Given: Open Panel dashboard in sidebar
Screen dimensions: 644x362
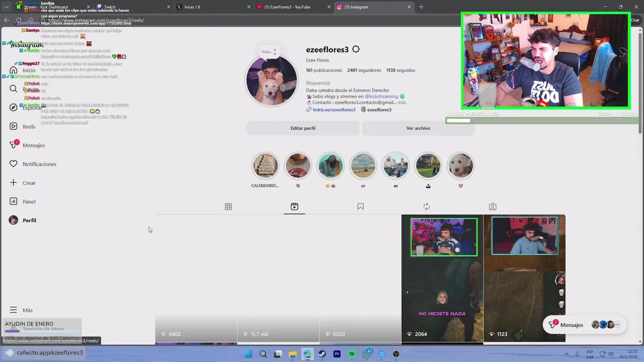Looking at the screenshot, I should [x=22, y=202].
